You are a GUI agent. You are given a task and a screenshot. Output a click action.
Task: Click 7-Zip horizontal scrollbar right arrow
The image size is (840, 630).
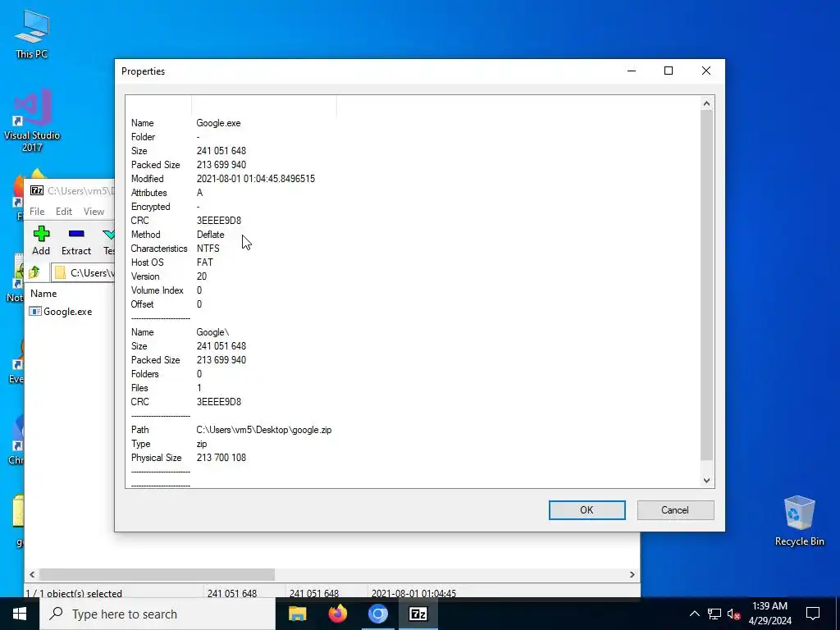(x=632, y=574)
